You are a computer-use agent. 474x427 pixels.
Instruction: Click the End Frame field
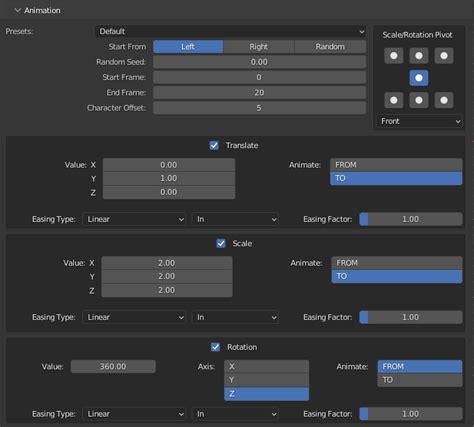coord(259,93)
